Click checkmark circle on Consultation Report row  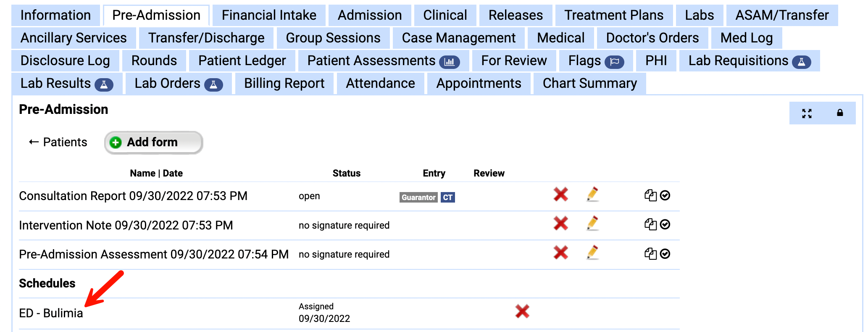point(665,195)
